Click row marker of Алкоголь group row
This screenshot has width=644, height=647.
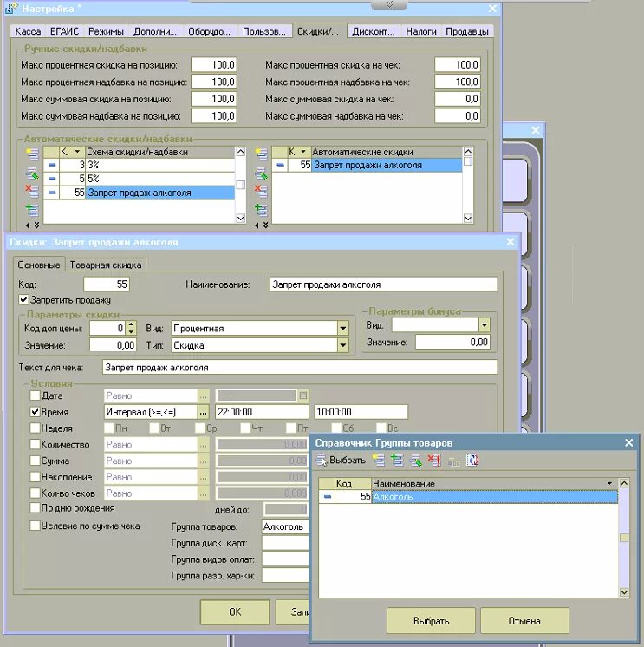(x=328, y=497)
